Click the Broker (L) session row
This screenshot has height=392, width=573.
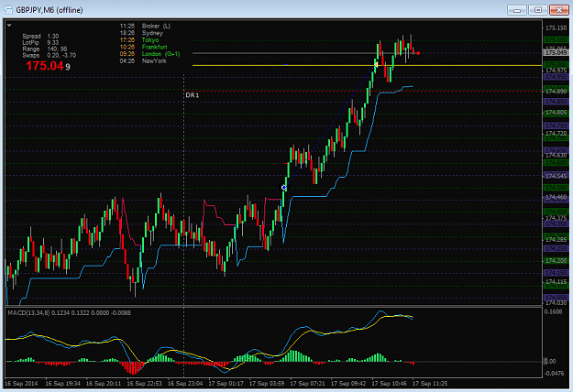point(145,26)
